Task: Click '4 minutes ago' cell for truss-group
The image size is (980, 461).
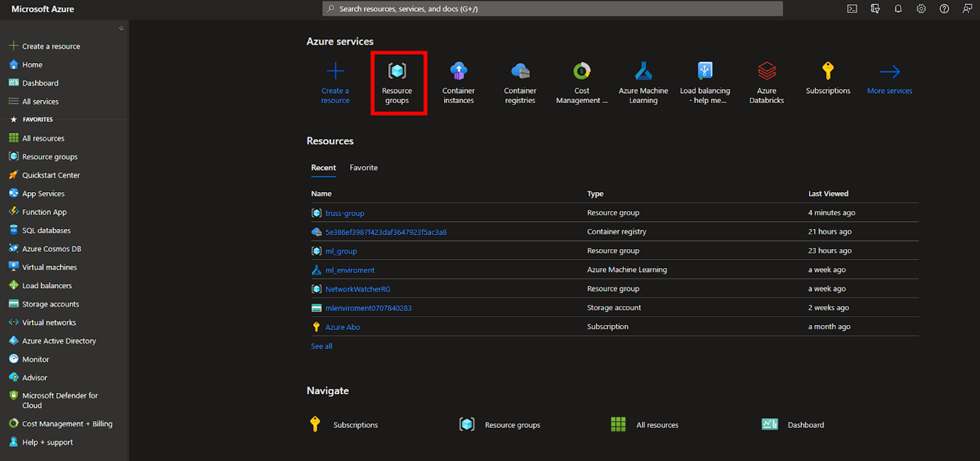Action: point(832,212)
